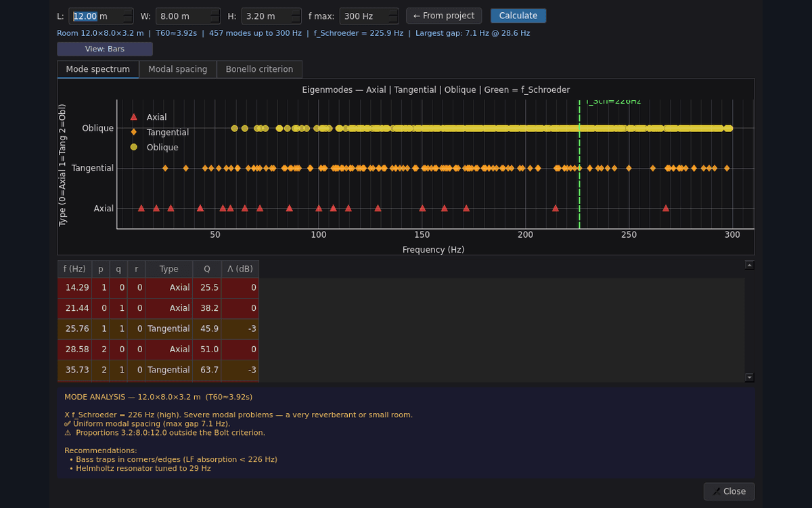Click the Largest gap status text
This screenshot has height=508, width=812.
tap(473, 33)
